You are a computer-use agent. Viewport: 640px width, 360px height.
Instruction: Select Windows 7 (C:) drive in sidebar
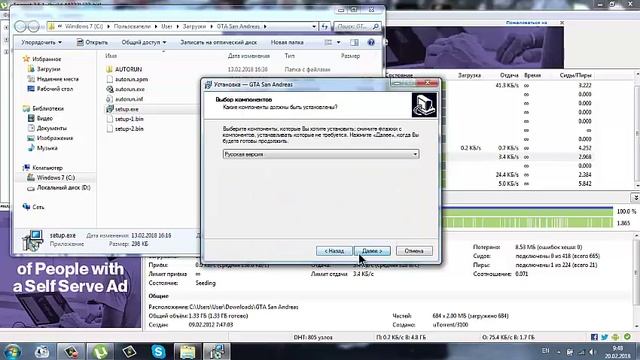[56, 178]
